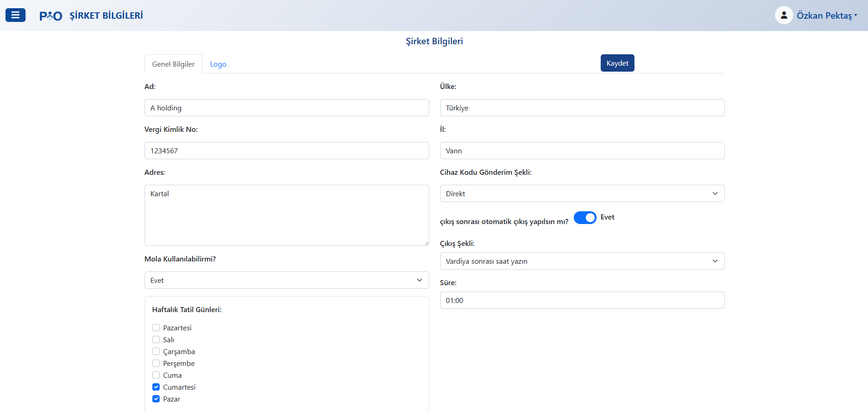Select the Genel Bilgiler tab
868x412 pixels.
coord(173,64)
